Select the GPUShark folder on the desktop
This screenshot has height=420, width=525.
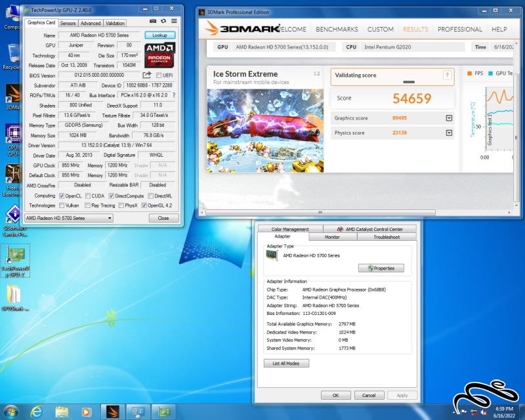coord(14,297)
